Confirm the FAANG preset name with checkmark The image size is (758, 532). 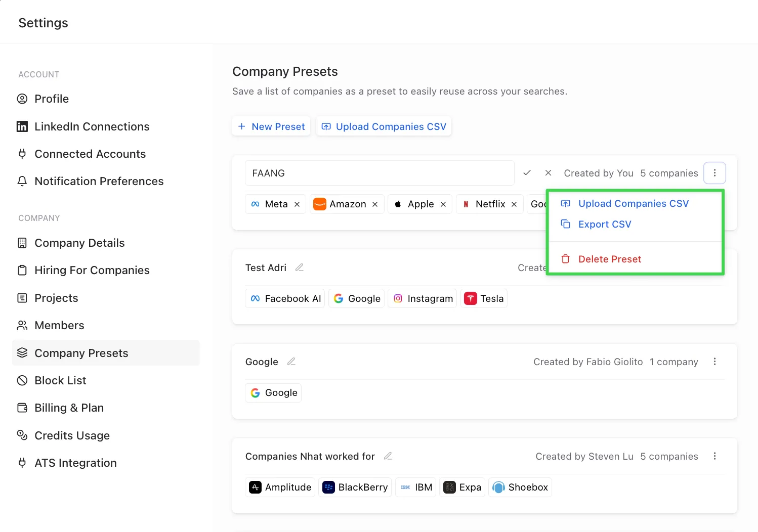click(527, 173)
